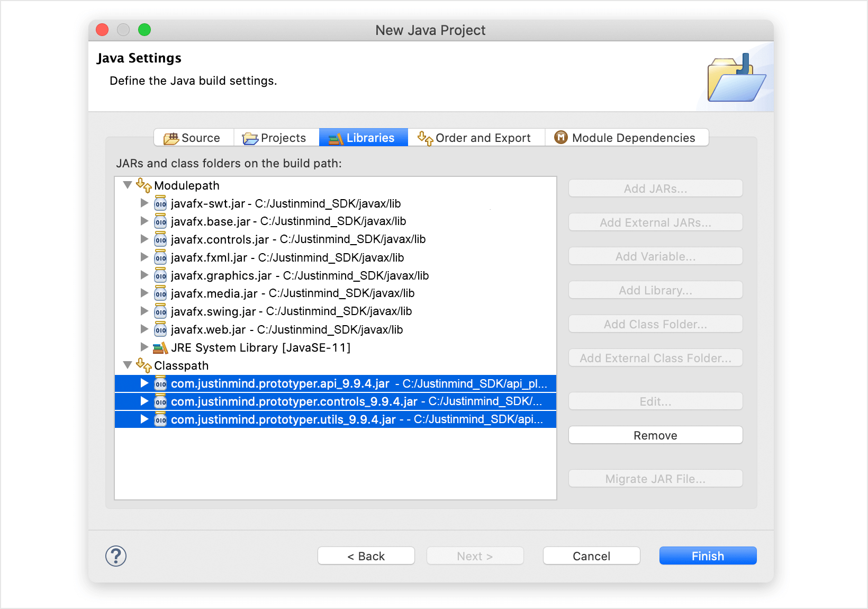Expand the javafx.base.jar entry
Image resolution: width=868 pixels, height=609 pixels.
144,221
